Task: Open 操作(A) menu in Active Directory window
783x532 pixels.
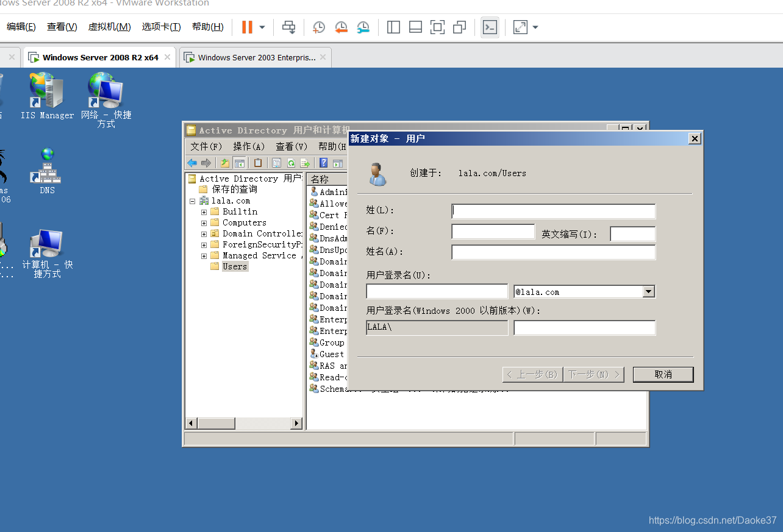Action: tap(249, 146)
